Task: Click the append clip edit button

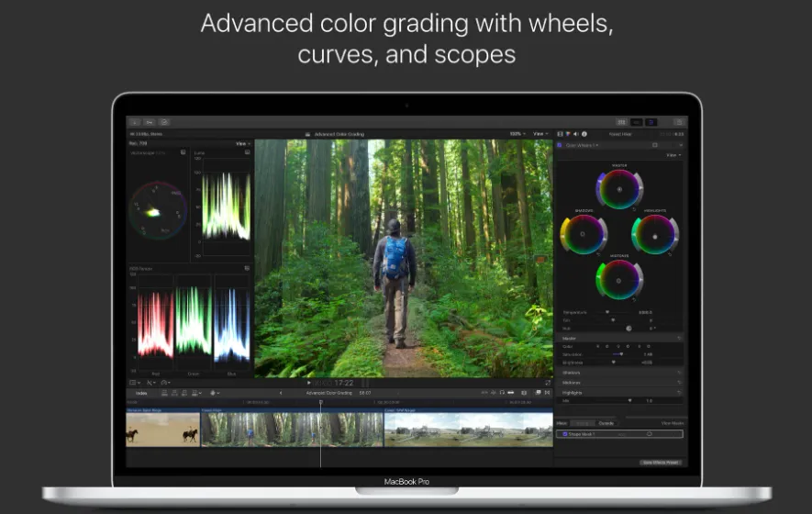Action: click(x=184, y=393)
